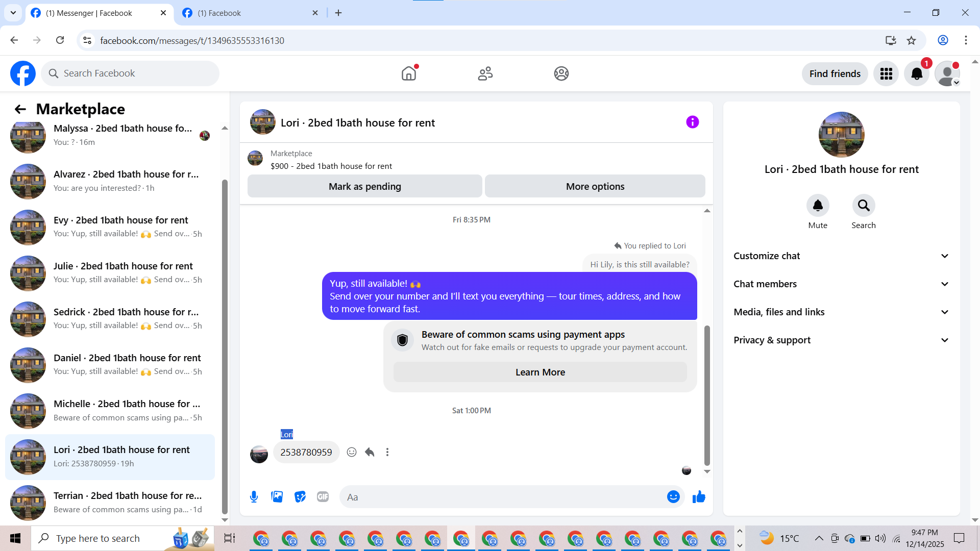The width and height of the screenshot is (980, 551).
Task: React to Lori's phone number message
Action: pyautogui.click(x=352, y=452)
